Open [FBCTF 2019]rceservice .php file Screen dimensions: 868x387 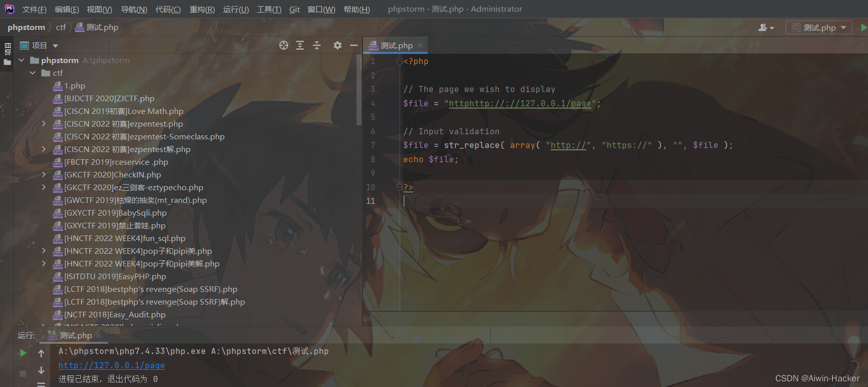(111, 162)
